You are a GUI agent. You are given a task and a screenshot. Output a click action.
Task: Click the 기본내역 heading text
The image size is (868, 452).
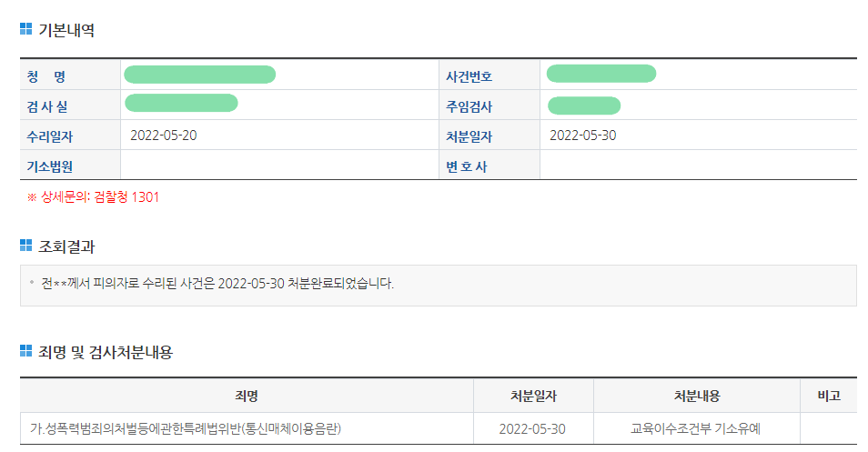(x=66, y=30)
